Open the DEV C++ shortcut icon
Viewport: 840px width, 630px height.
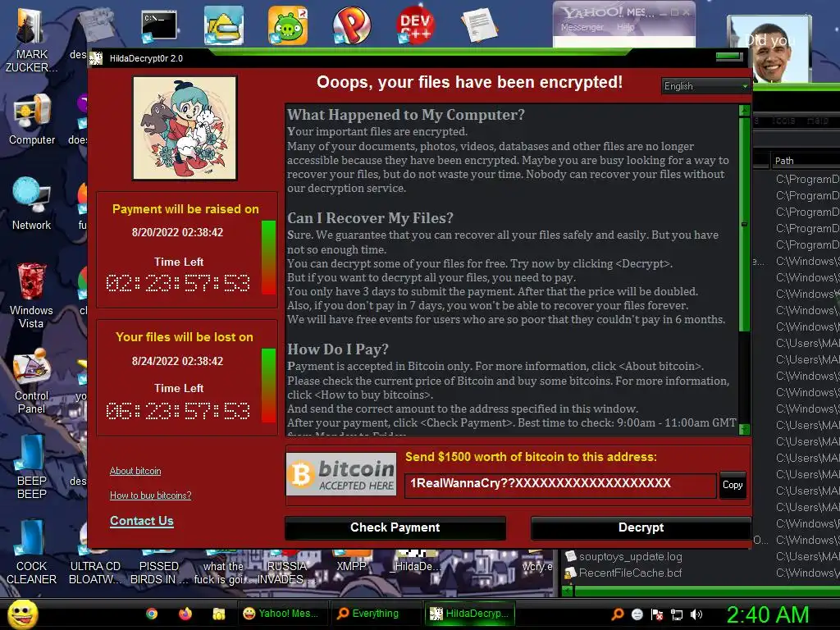(416, 25)
